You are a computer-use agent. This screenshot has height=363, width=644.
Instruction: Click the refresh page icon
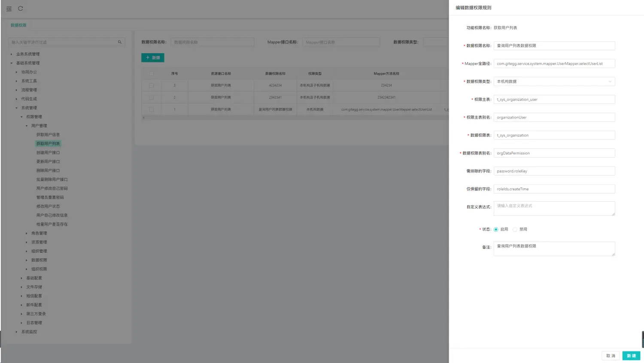tap(20, 9)
